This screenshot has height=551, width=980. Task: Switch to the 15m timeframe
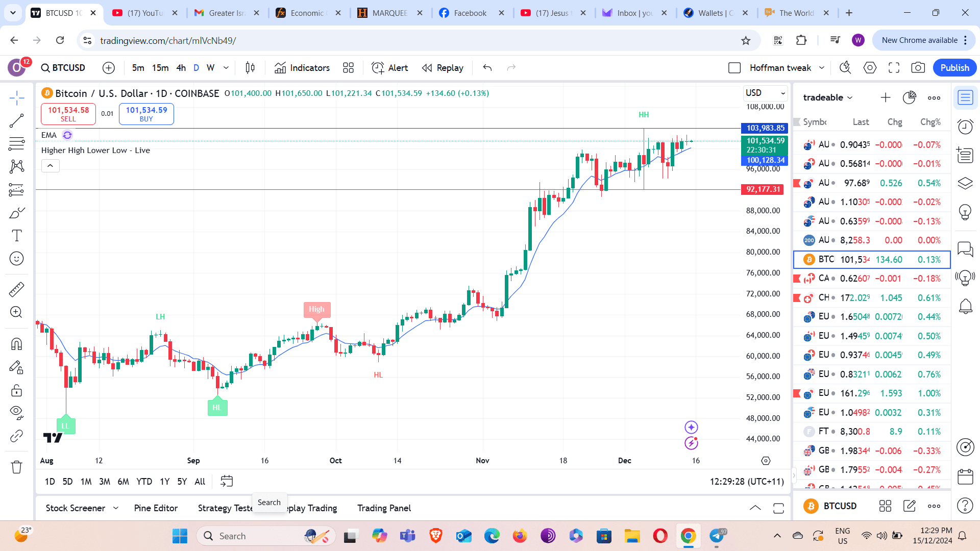[160, 68]
